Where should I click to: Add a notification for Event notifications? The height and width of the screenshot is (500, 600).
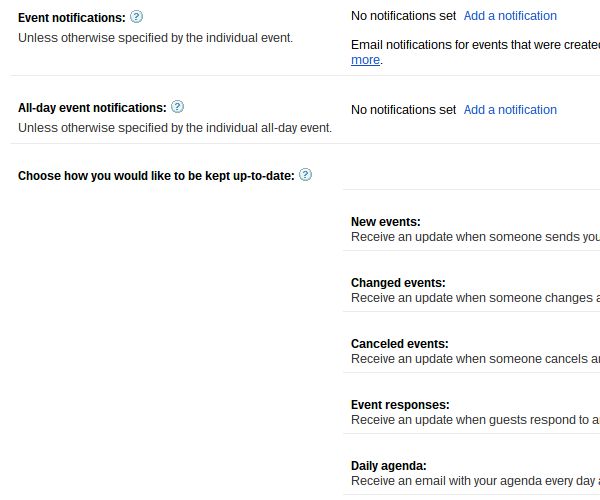510,16
